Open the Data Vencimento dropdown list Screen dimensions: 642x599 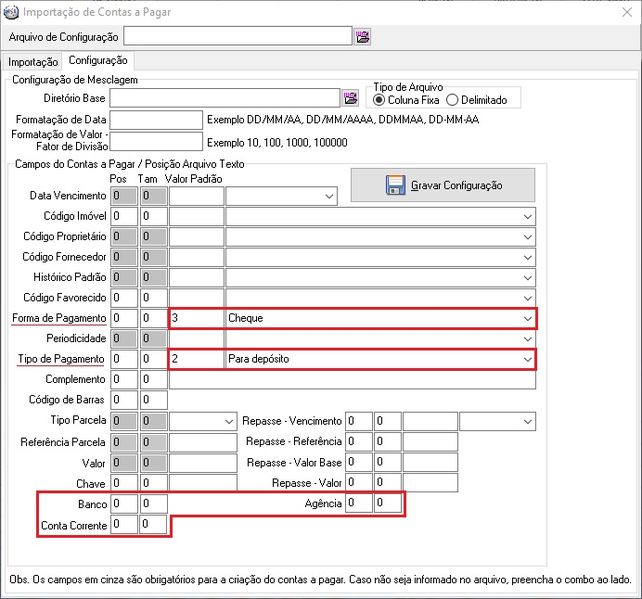[x=330, y=196]
